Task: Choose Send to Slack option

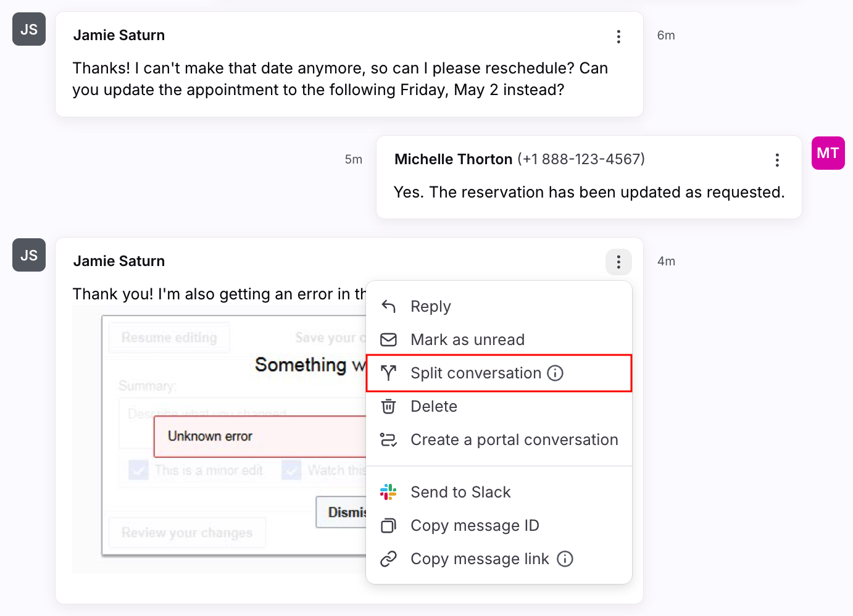Action: click(460, 492)
